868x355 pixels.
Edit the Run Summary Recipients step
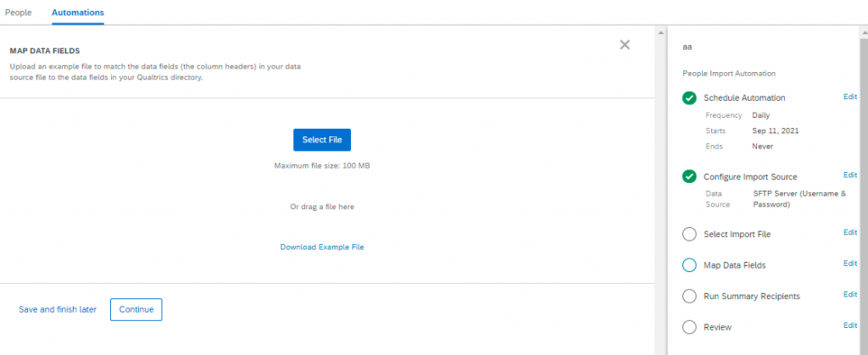[x=850, y=295]
